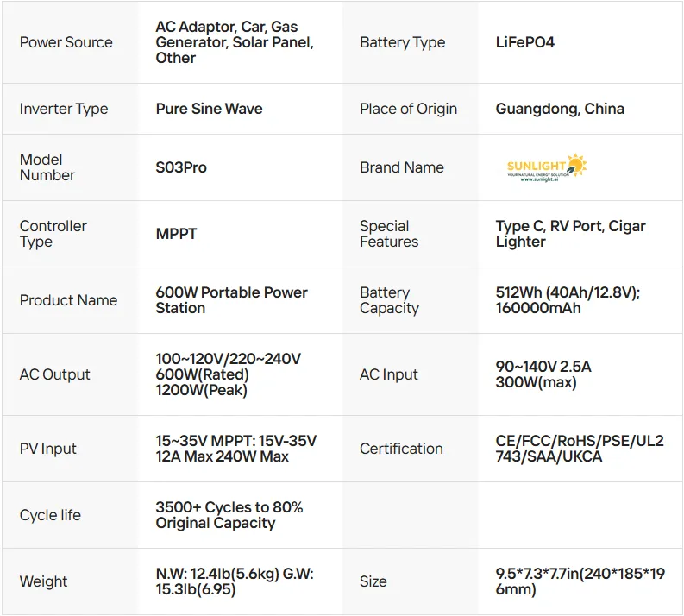684x616 pixels.
Task: Click the Pure Sine Wave value
Action: point(209,109)
